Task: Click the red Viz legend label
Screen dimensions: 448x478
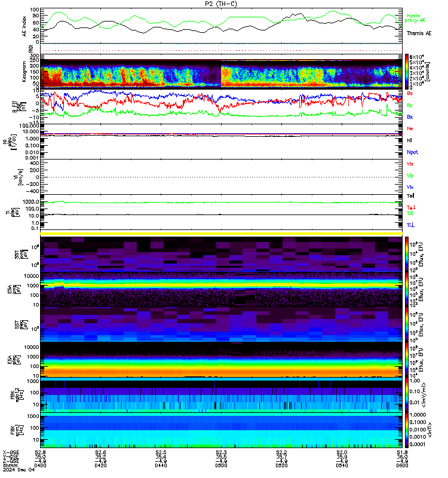Action: [410, 164]
